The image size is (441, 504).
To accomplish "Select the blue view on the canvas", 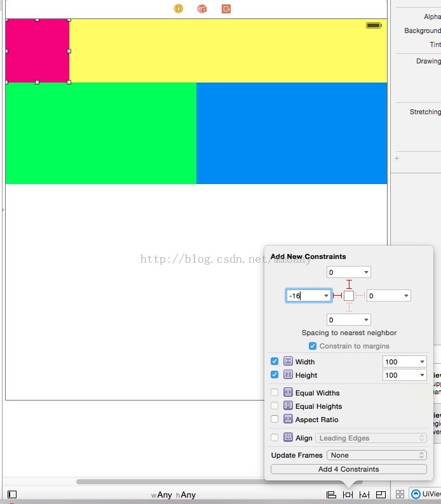I will pos(292,133).
